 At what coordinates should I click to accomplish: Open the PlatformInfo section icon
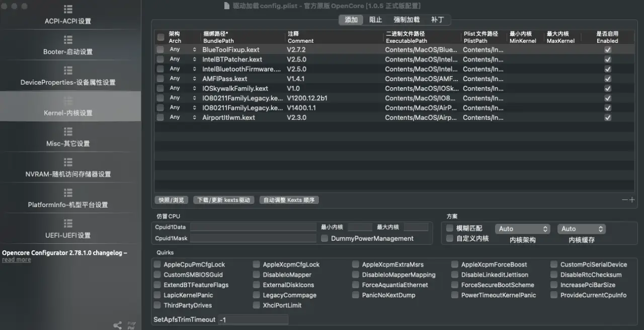68,193
